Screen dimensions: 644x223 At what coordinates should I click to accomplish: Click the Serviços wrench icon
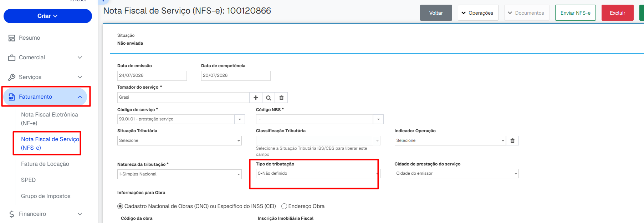coord(12,77)
